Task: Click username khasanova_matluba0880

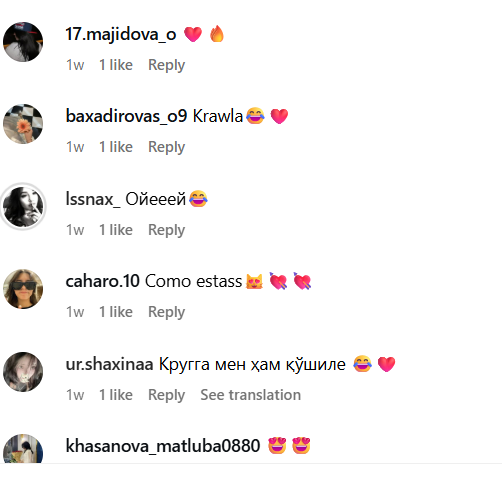Action: tap(163, 446)
